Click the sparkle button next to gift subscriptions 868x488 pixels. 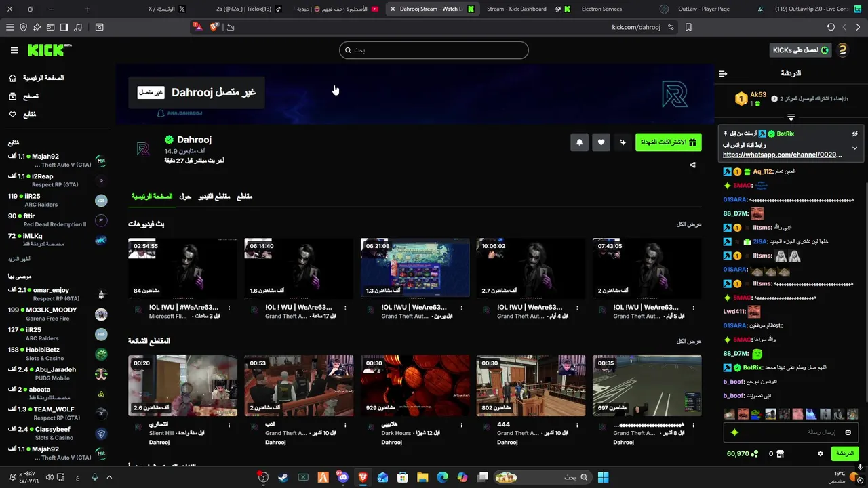(623, 142)
